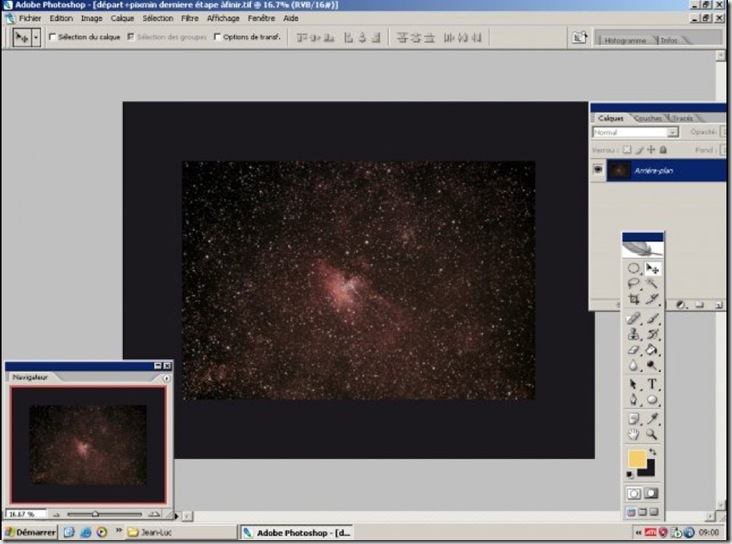Select the Slice tool
Viewport: 732px width, 544px height.
pyautogui.click(x=652, y=298)
